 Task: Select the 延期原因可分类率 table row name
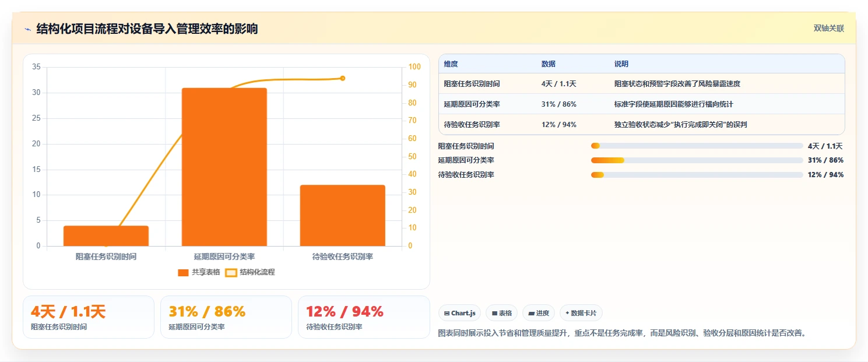pos(472,104)
